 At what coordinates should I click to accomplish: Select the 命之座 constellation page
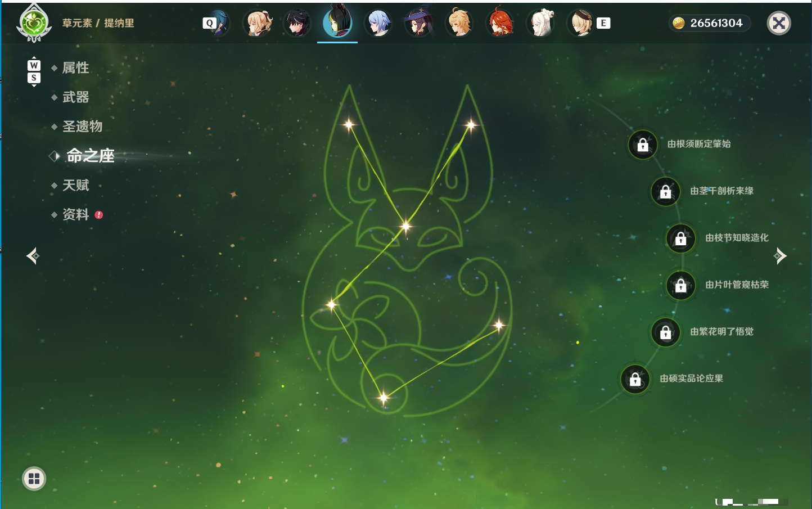91,156
